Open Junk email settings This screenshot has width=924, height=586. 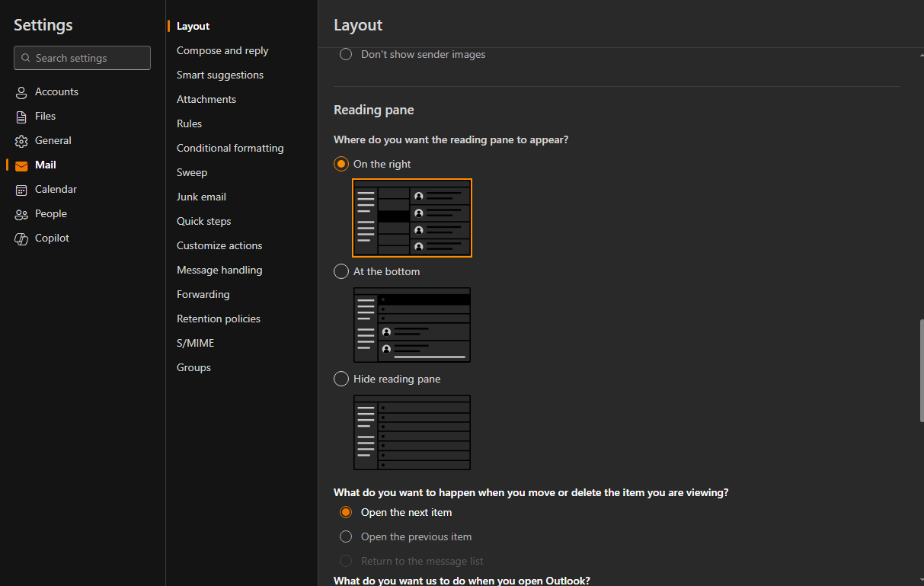(201, 197)
